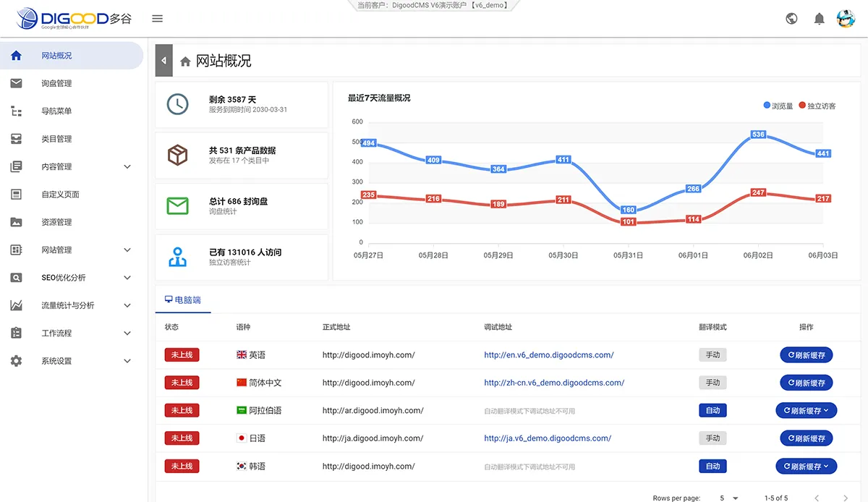Screen dimensions: 868x502
Task: Click the green envelope icon on the 询盘 card
Action: point(177,205)
